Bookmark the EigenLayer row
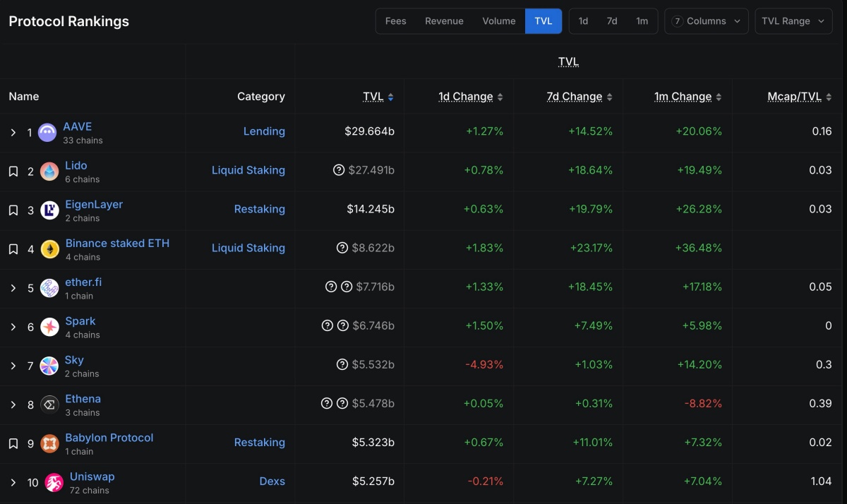This screenshot has width=847, height=504. (x=13, y=210)
